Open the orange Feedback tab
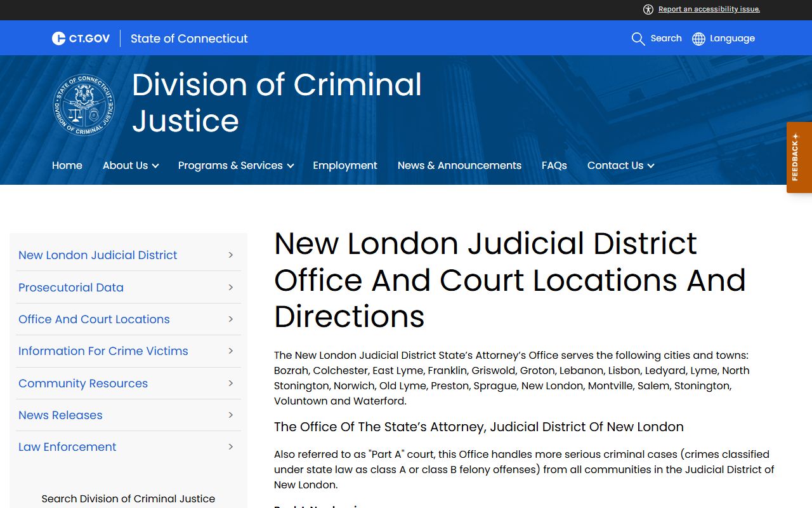 click(x=799, y=157)
